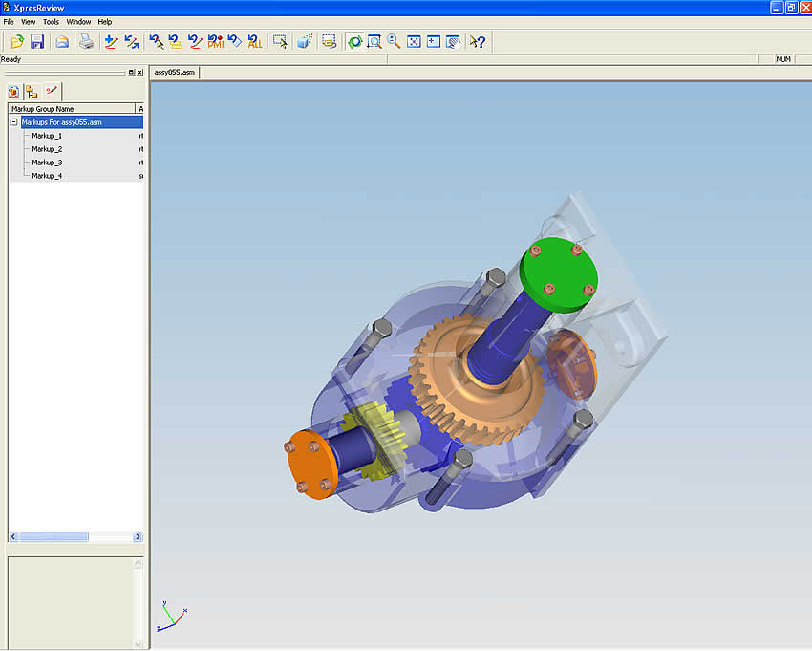Click the Print toolbar icon
This screenshot has height=651, width=812.
pyautogui.click(x=87, y=41)
